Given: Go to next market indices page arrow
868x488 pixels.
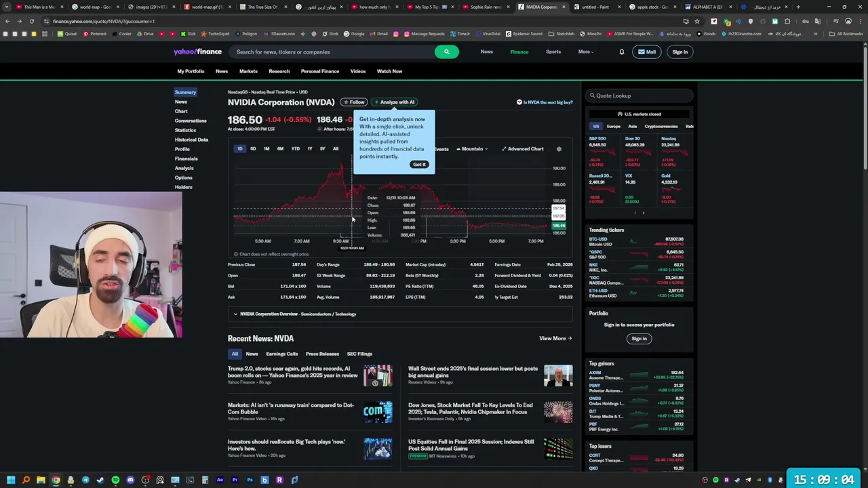Looking at the screenshot, I should 644,213.
